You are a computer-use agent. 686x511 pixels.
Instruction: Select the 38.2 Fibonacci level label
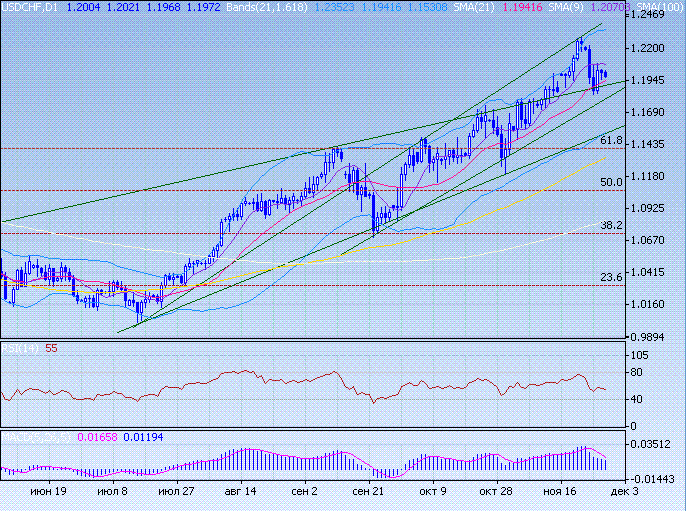pos(612,226)
